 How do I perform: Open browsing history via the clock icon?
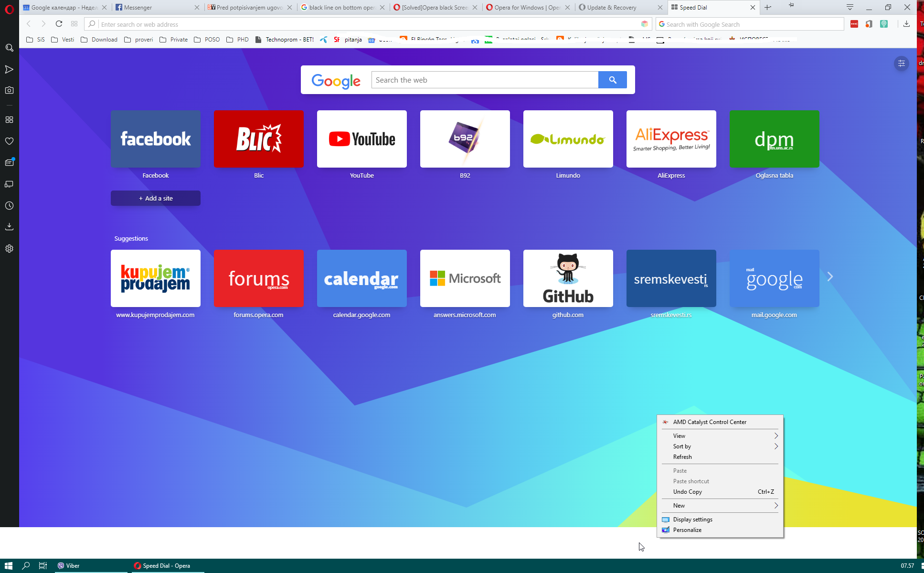9,205
